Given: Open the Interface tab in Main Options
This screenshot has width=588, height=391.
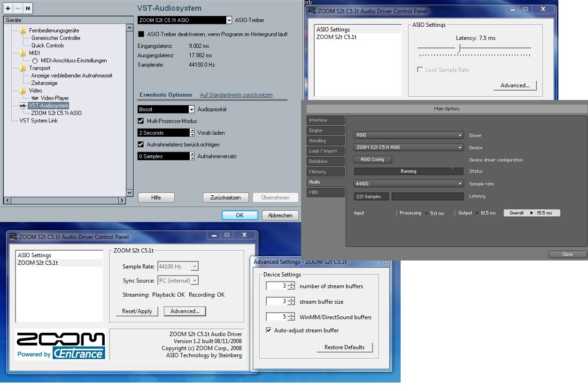Looking at the screenshot, I should pos(325,120).
